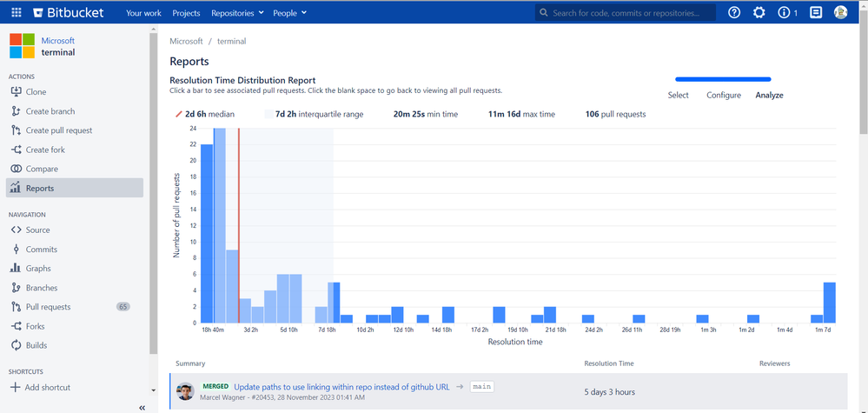The height and width of the screenshot is (413, 868).
Task: Click the sidebar scroll down arrow
Action: 153,391
